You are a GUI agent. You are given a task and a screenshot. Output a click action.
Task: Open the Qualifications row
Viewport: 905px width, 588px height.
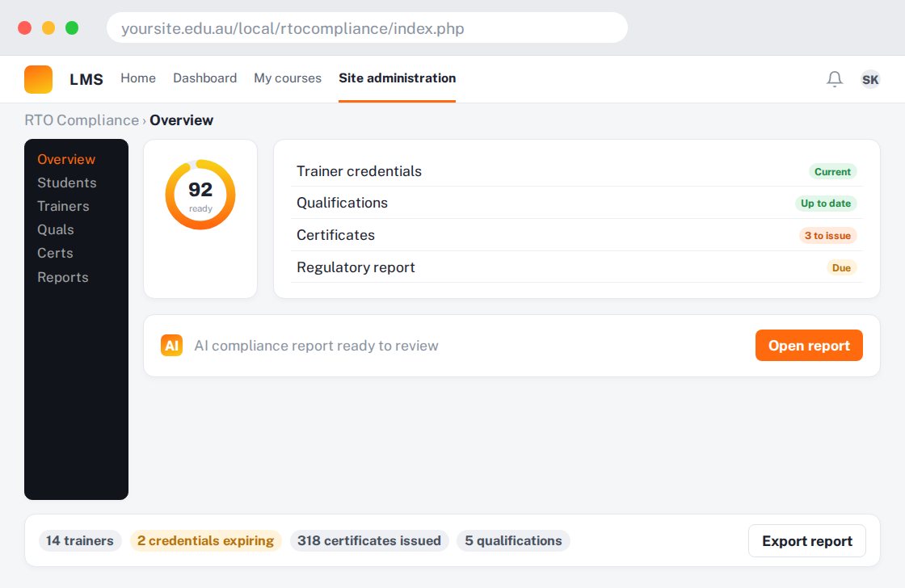click(577, 203)
